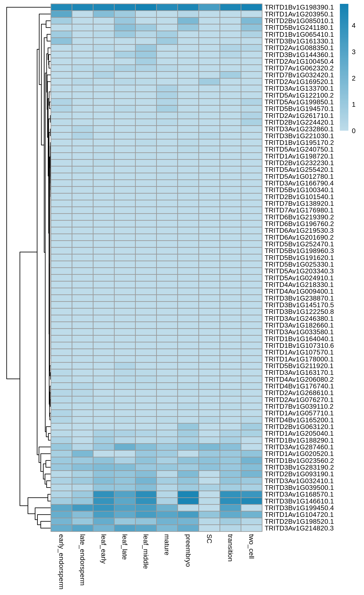Viewport: 364px width, 595px height.
Task: Select row label TRITD1Bv1G195170.2
Action: (299, 143)
